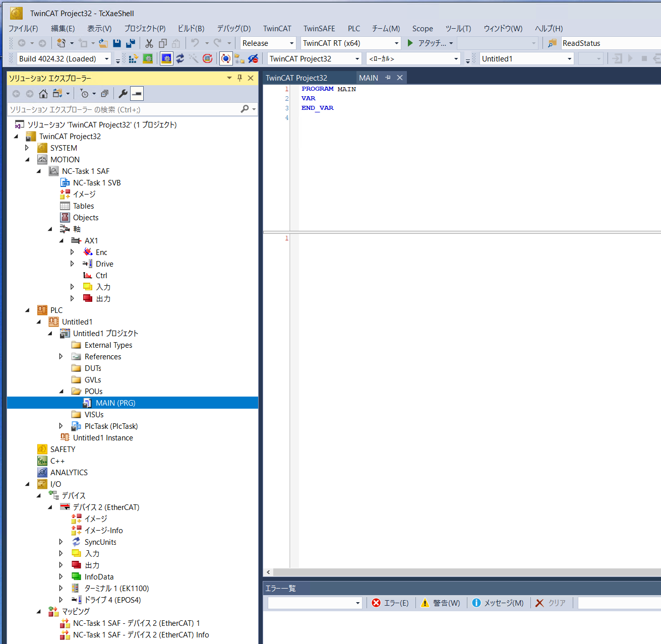The image size is (661, 644).
Task: Click the Properties wrench icon in Solution Explorer
Action: tap(123, 94)
